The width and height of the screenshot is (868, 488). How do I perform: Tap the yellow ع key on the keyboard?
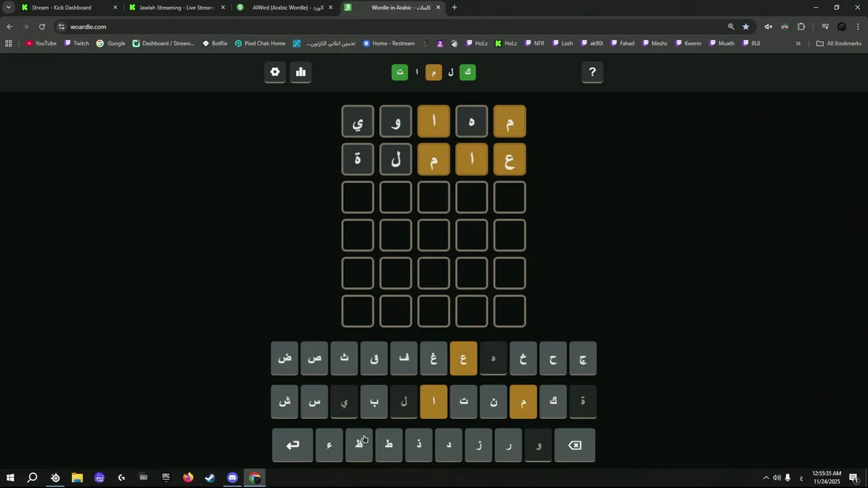click(x=463, y=359)
